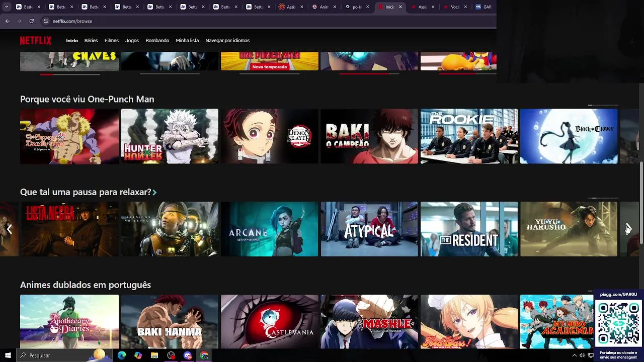
Task: Open The Rookie thumbnail
Action: coord(469,136)
